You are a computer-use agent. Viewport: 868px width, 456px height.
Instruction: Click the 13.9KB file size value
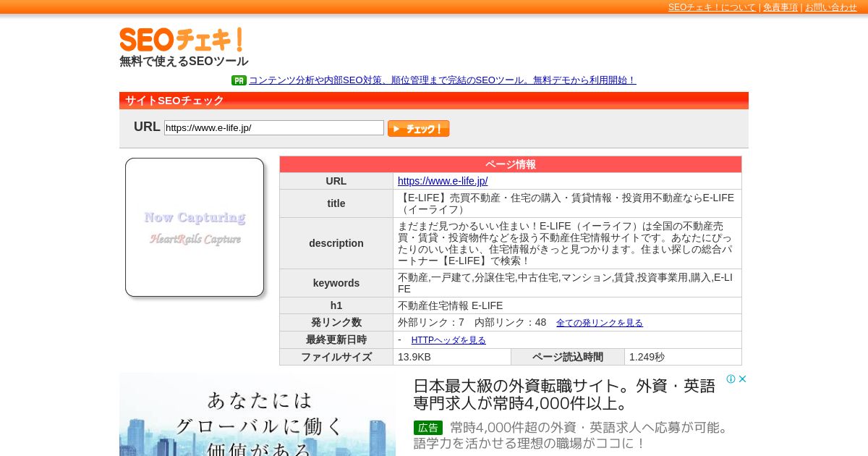[414, 357]
